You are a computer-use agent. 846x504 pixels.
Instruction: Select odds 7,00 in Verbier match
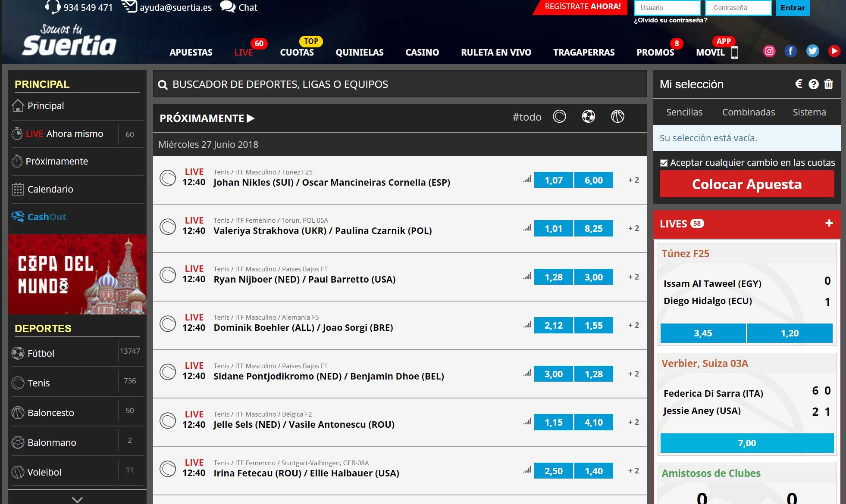747,443
